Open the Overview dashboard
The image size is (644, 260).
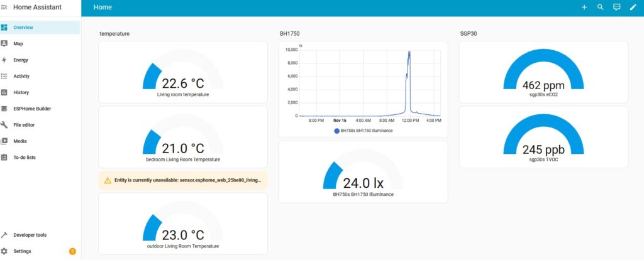[x=23, y=28]
